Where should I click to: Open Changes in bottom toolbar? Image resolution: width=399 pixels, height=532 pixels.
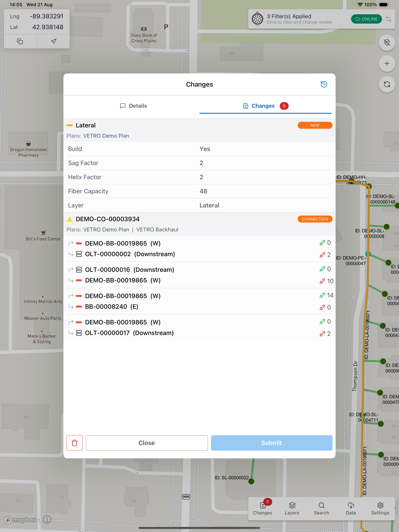[262, 508]
